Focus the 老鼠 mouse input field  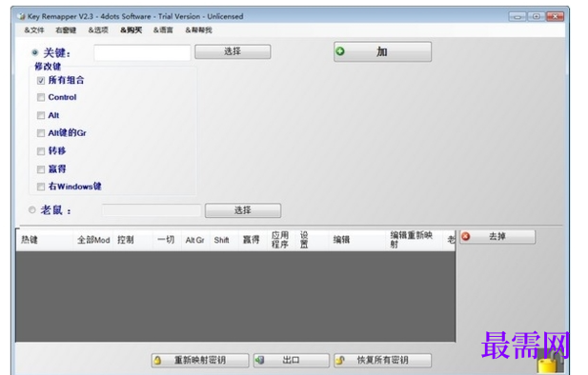coord(152,210)
